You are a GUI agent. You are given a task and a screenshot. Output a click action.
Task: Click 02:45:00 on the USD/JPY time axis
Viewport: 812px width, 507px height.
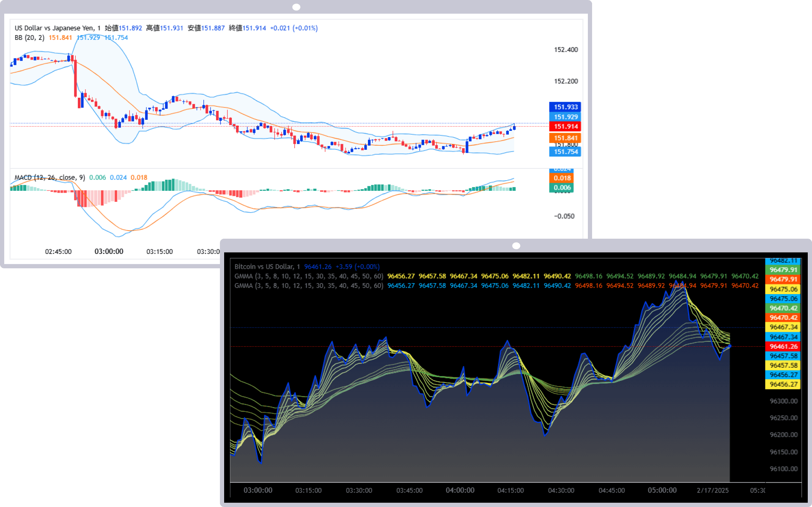click(58, 251)
